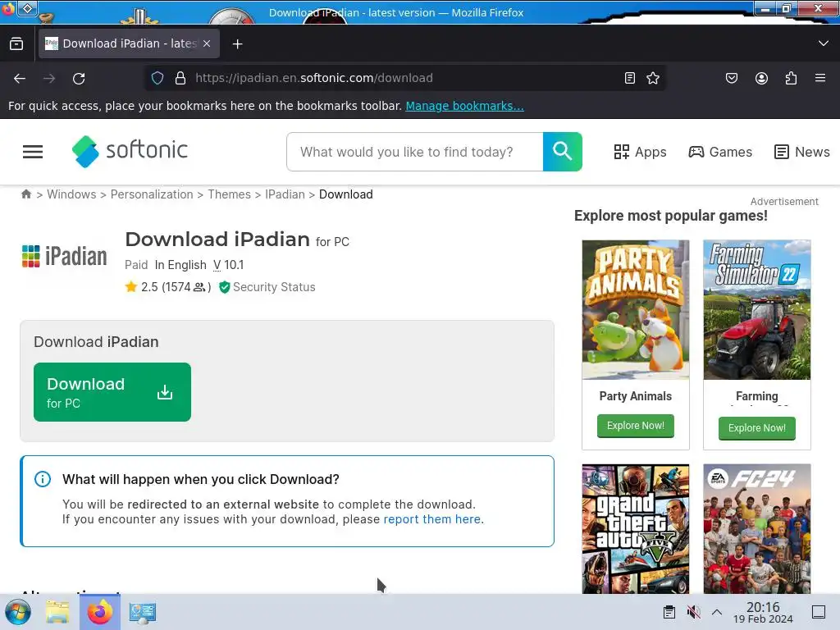Open the Apps section
This screenshot has height=630, width=840.
point(640,152)
